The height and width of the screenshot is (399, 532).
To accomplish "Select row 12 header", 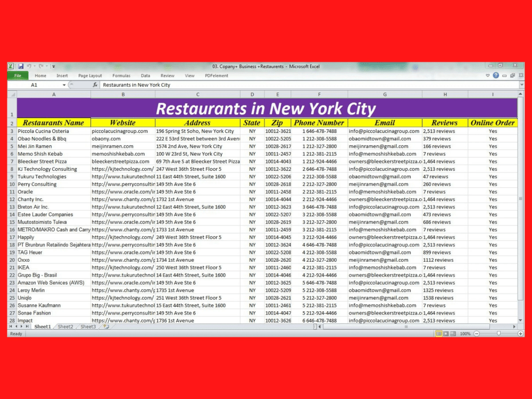I will pyautogui.click(x=12, y=199).
